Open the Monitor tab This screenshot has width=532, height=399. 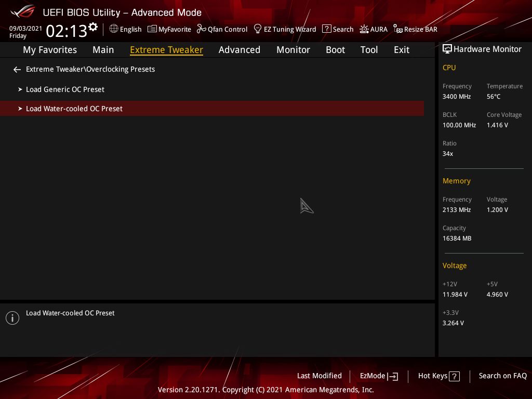click(x=293, y=50)
